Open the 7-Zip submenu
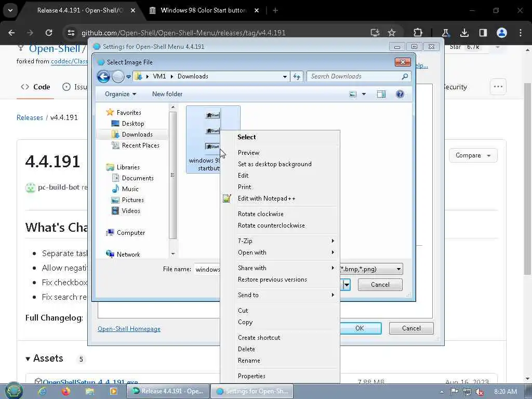This screenshot has height=399, width=532. click(x=280, y=241)
